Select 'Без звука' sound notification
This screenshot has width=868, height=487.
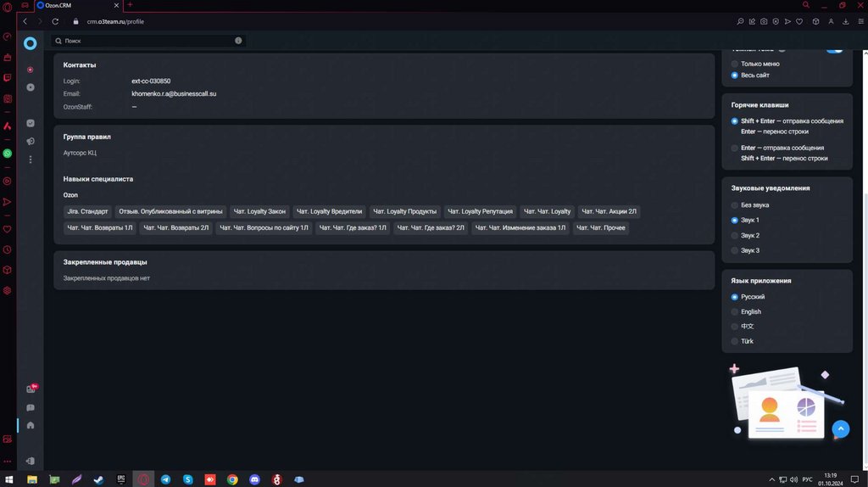750,205
